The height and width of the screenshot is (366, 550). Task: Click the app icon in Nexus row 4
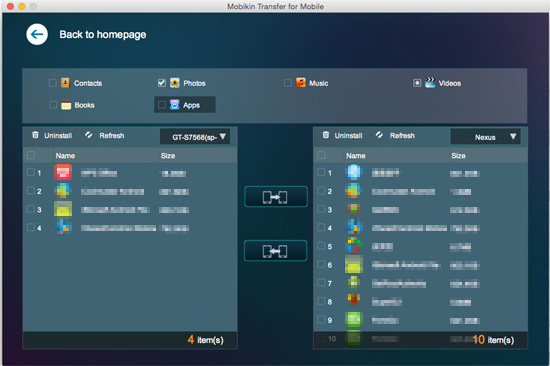coord(354,227)
